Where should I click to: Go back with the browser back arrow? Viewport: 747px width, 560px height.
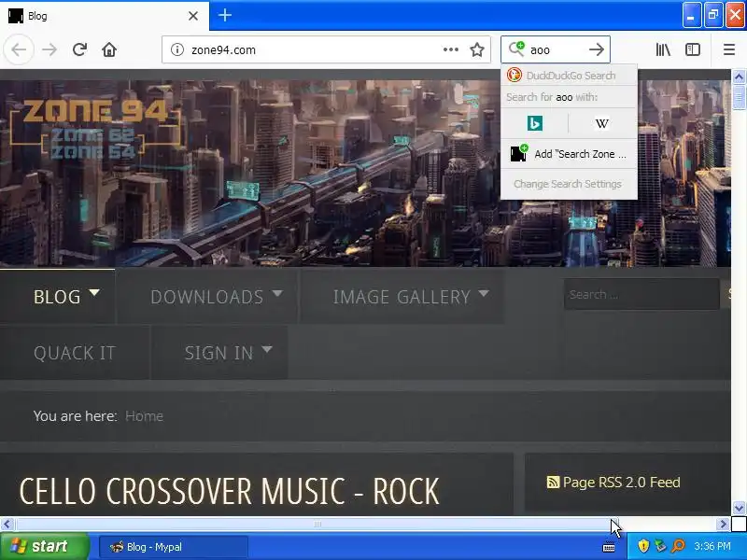(x=19, y=49)
